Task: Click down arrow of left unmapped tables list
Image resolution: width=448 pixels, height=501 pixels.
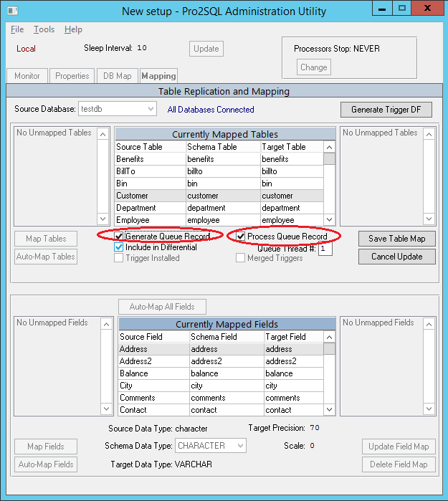Action: (x=103, y=219)
